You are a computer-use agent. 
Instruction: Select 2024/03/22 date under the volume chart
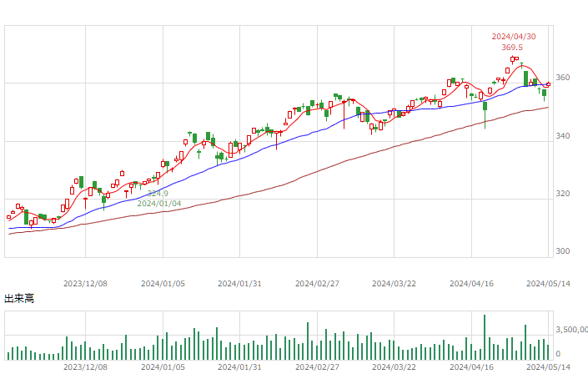[x=395, y=366]
